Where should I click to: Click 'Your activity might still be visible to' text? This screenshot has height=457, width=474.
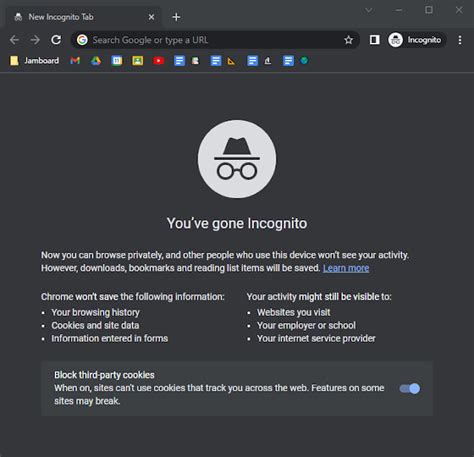(319, 297)
